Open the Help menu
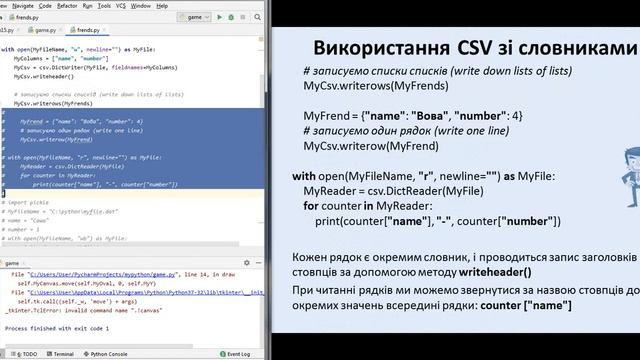This screenshot has height=360, width=640. 162,6
